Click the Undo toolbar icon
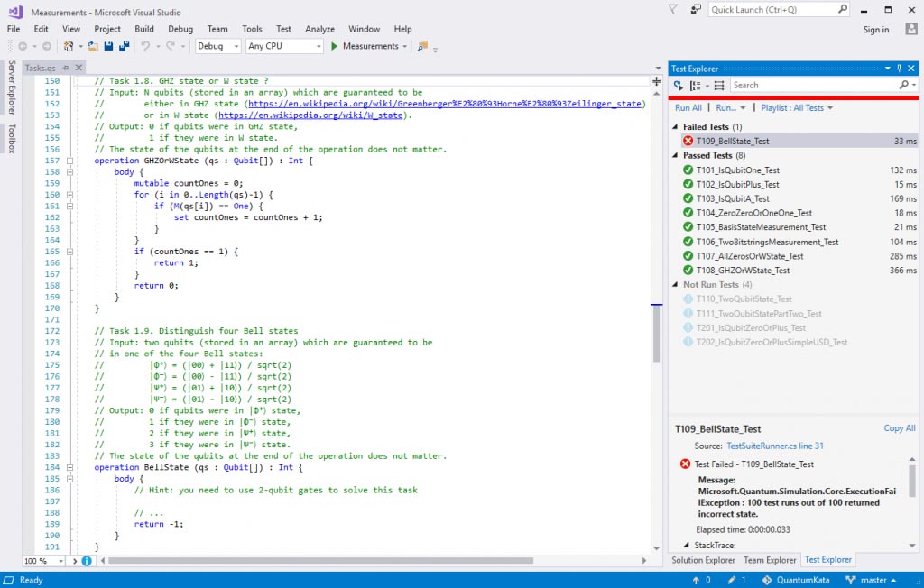Image resolution: width=924 pixels, height=588 pixels. pos(145,46)
